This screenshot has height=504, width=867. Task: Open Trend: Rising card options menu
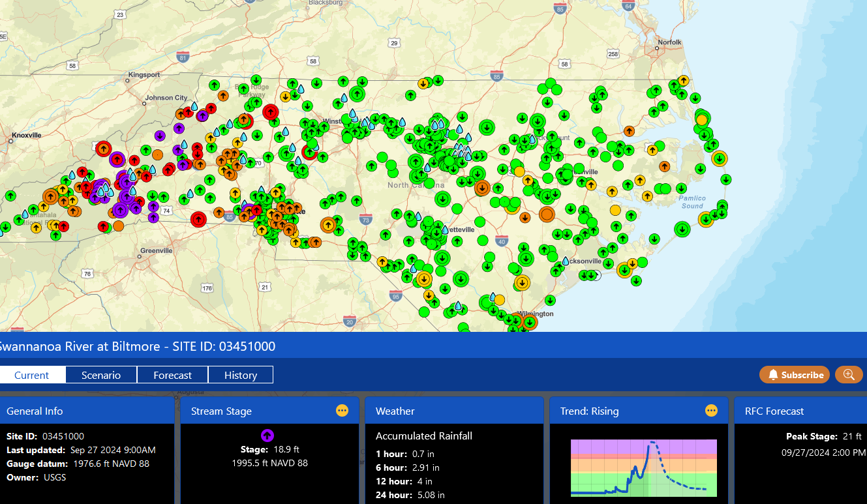(712, 411)
